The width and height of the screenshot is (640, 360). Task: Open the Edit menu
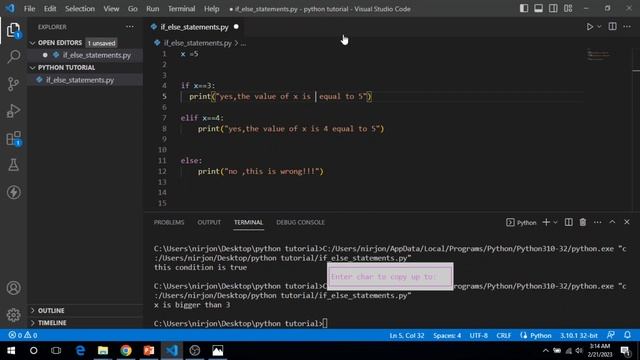pos(50,9)
